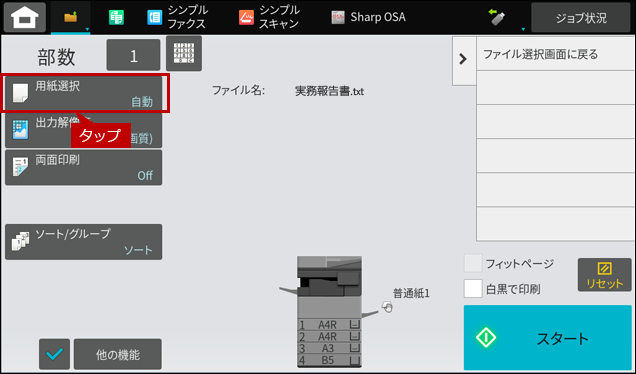Tap the 普通紙1 paper type label
This screenshot has width=636, height=374.
coord(411,293)
